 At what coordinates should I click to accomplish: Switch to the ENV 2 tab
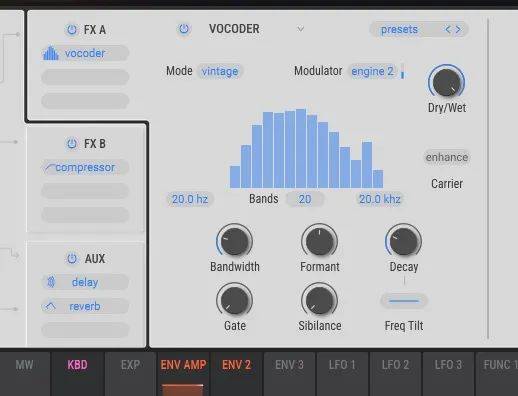[x=236, y=365]
